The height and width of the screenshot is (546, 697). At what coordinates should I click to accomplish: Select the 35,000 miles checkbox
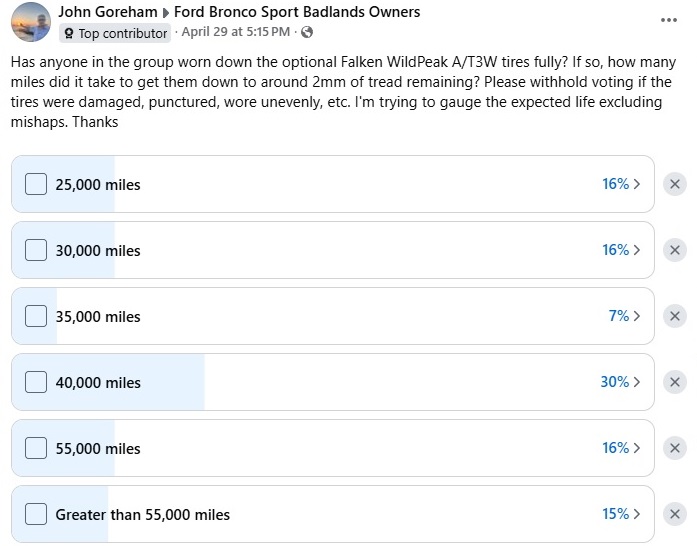pos(36,316)
